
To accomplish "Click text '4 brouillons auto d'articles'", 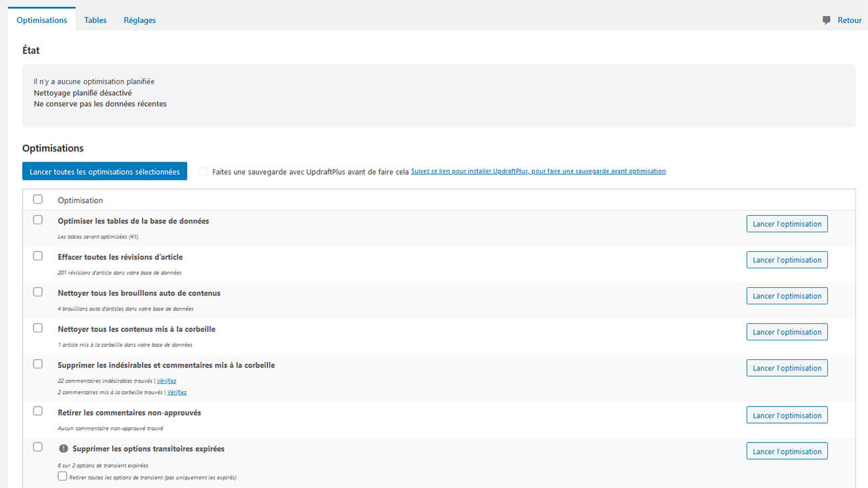I will pyautogui.click(x=126, y=309).
